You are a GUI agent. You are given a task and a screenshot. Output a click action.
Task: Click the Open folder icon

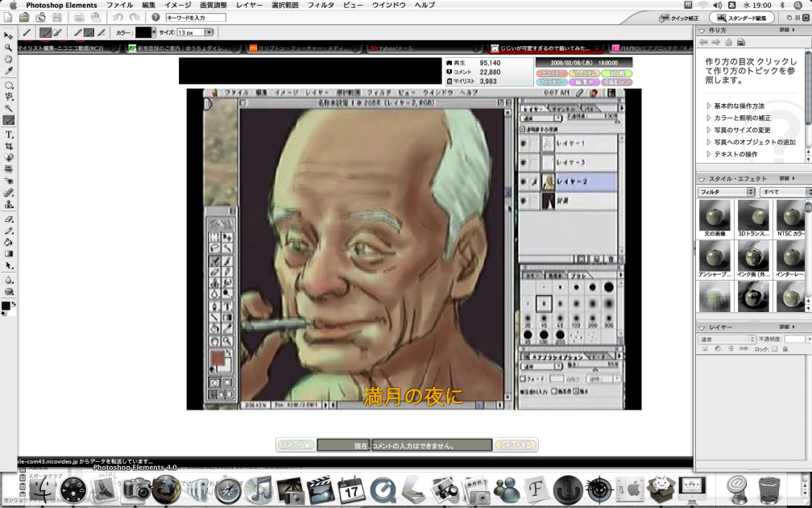[x=24, y=17]
